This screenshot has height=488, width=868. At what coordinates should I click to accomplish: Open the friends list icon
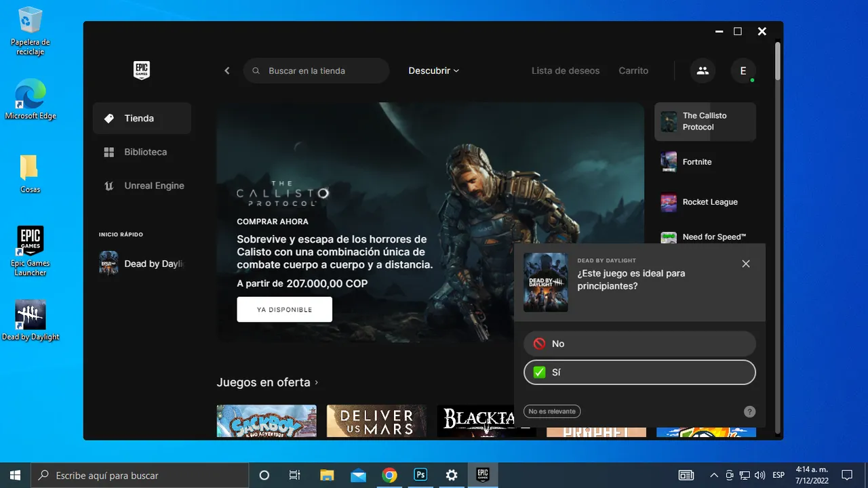[703, 70]
